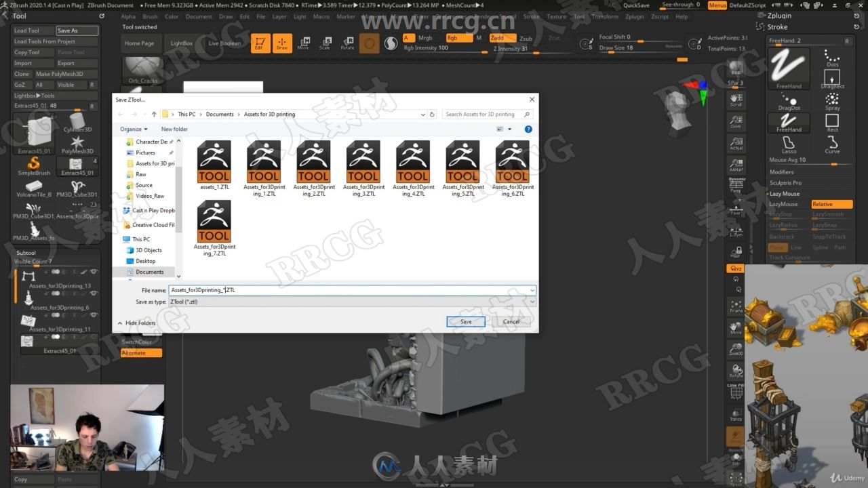Toggle Line Fill PolyF display
Screen dimensions: 868x488
(736, 392)
